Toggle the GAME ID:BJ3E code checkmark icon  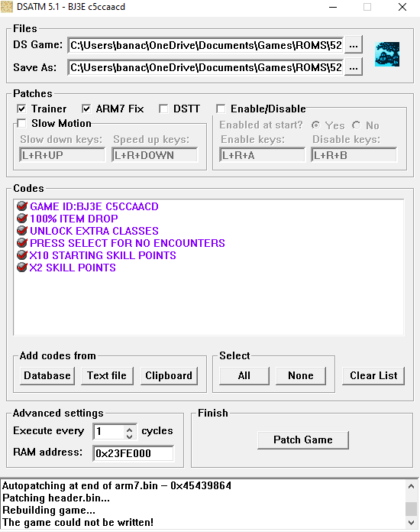click(22, 206)
